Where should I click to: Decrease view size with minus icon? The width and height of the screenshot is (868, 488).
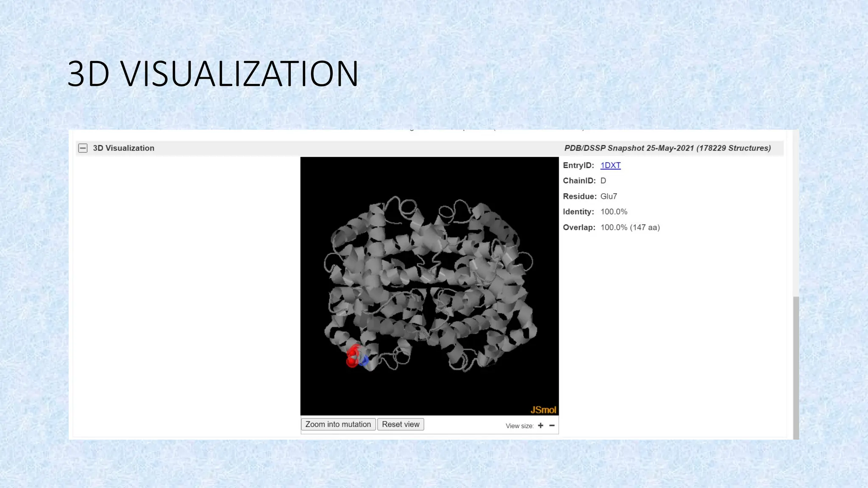pos(552,425)
